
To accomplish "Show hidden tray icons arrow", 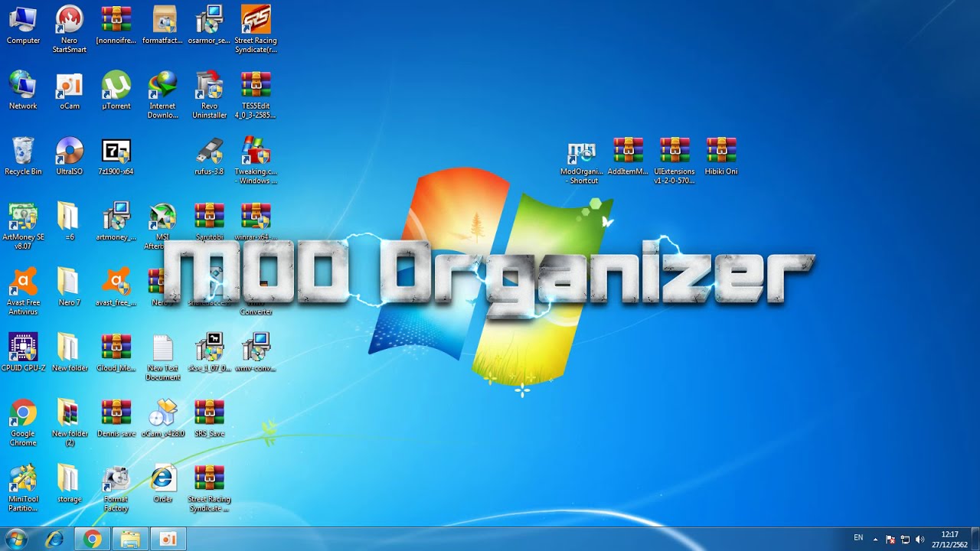I will click(875, 540).
